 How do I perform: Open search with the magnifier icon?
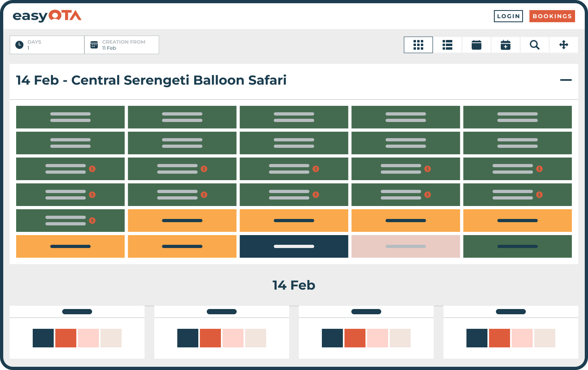click(x=535, y=45)
